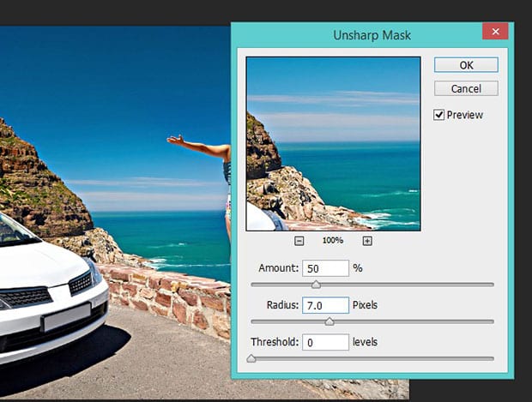Close the Unsharp Mask dialog
Image resolution: width=532 pixels, height=402 pixels.
[495, 32]
